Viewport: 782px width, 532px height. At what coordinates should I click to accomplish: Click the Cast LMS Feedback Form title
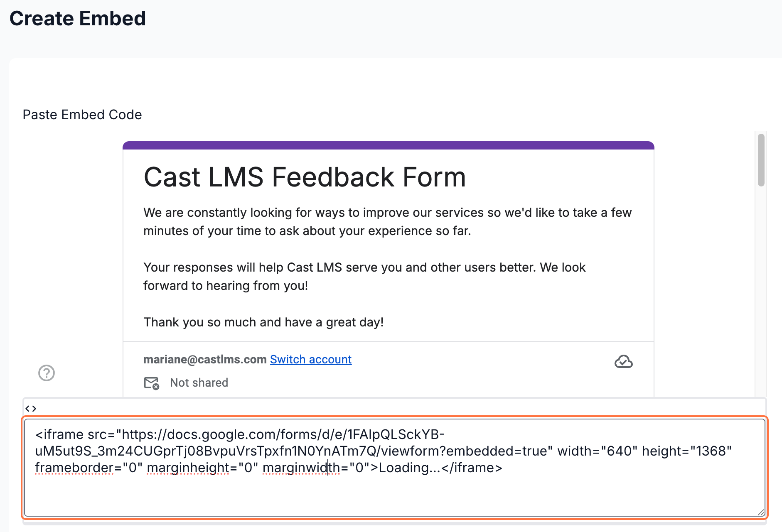[305, 177]
